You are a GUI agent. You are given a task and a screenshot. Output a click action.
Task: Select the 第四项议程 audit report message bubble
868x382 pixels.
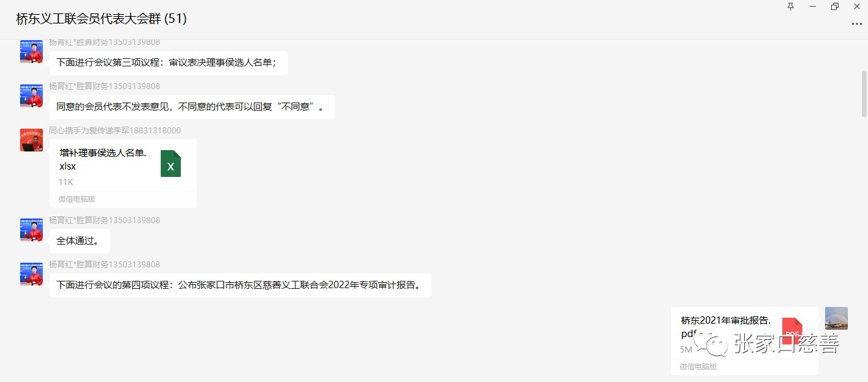point(240,285)
